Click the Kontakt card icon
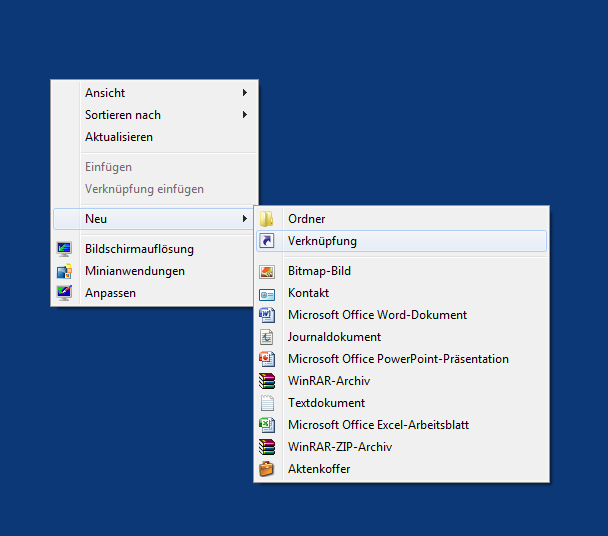Viewport: 608px width, 536px height. (x=267, y=293)
